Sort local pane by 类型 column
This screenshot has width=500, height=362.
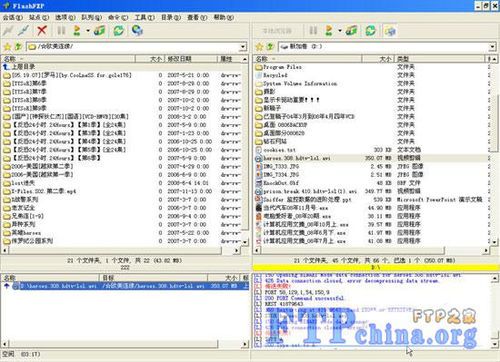[x=440, y=59]
